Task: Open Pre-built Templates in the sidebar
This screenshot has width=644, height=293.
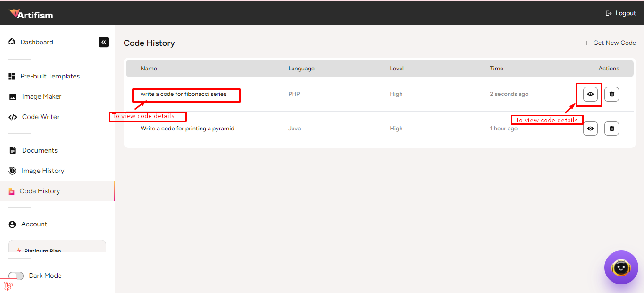Action: (50, 76)
